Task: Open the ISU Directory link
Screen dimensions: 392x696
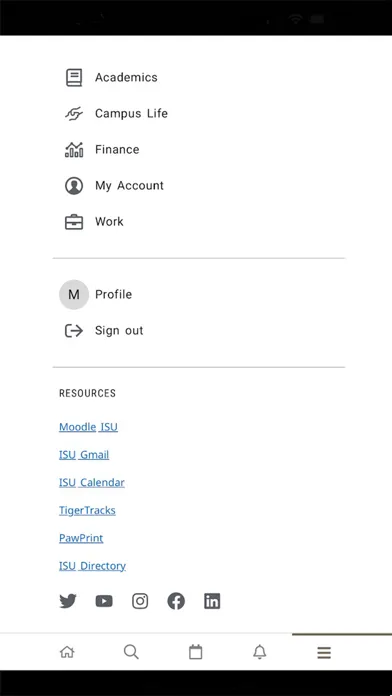Action: pos(92,566)
